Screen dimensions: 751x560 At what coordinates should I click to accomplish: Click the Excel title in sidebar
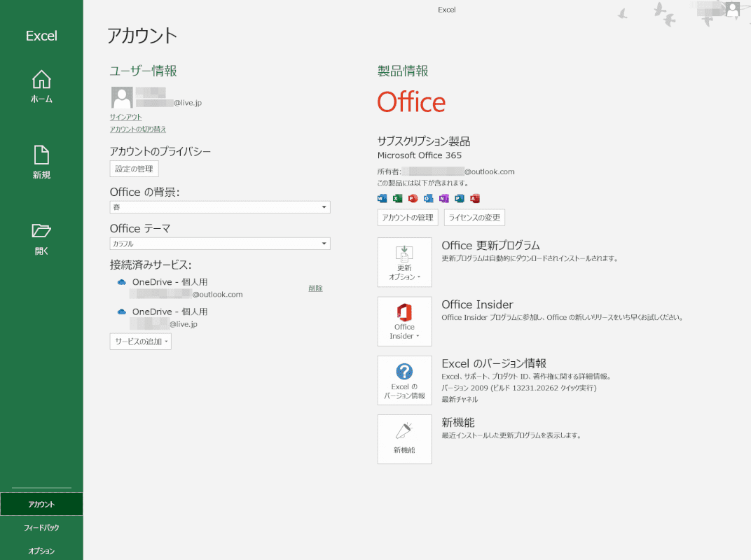pos(41,36)
